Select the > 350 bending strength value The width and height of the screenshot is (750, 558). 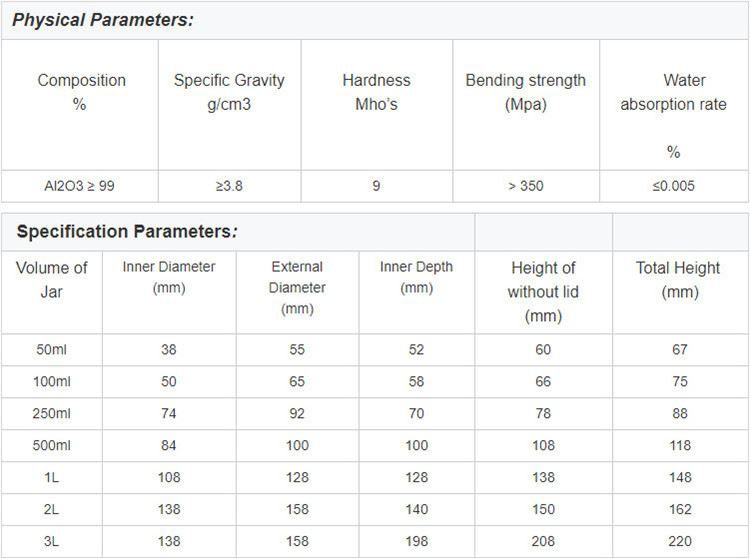526,186
